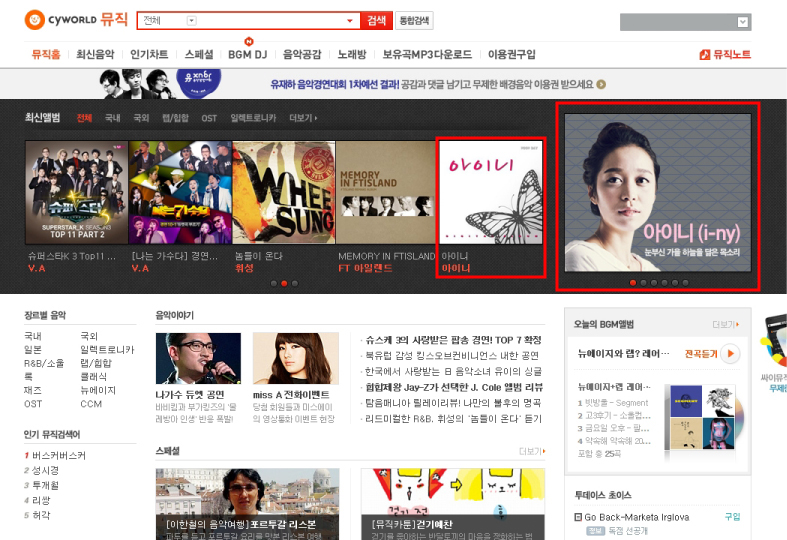Click search term 버스커버스커
Image resolution: width=787 pixels, height=540 pixels.
(59, 456)
